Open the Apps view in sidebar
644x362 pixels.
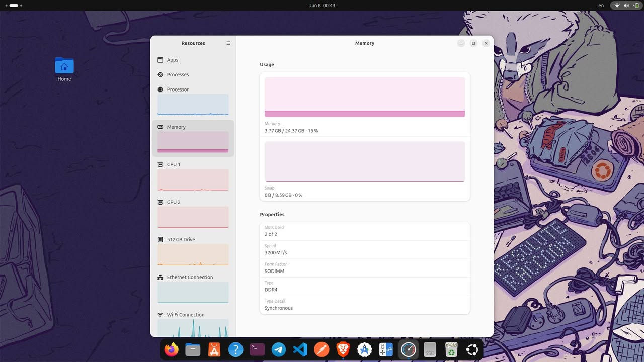[193, 60]
